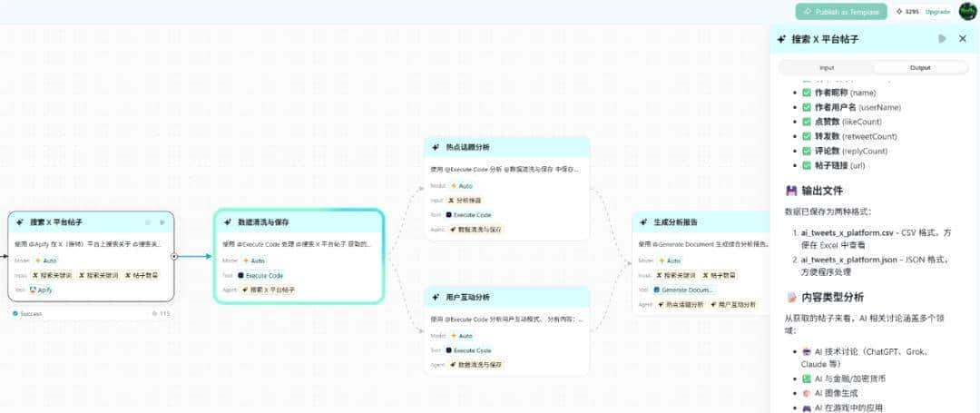The image size is (980, 413).
Task: Click 搜索关键词 input chip in 生成分析报告 node
Action: (x=674, y=275)
